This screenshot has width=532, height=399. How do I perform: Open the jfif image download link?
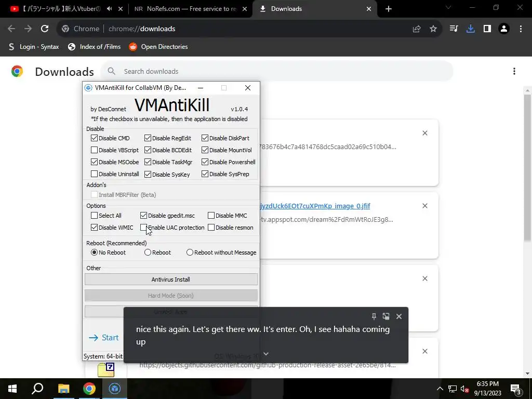314,206
